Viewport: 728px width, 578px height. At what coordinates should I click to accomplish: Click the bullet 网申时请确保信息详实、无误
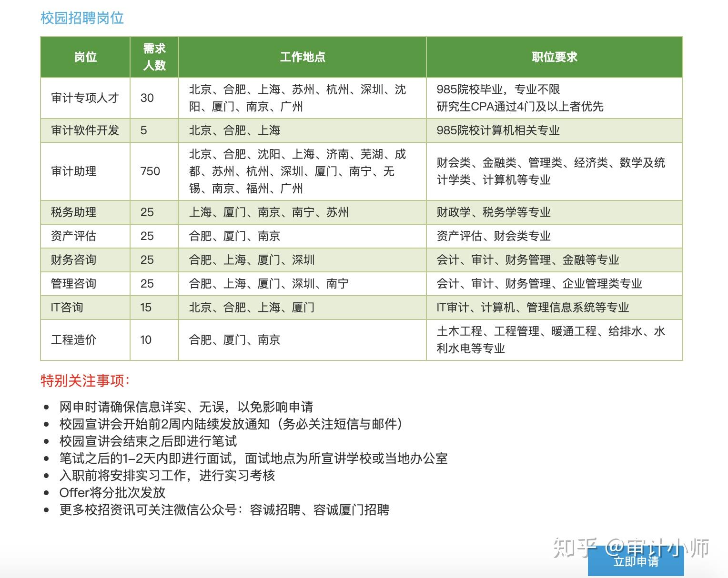[186, 407]
